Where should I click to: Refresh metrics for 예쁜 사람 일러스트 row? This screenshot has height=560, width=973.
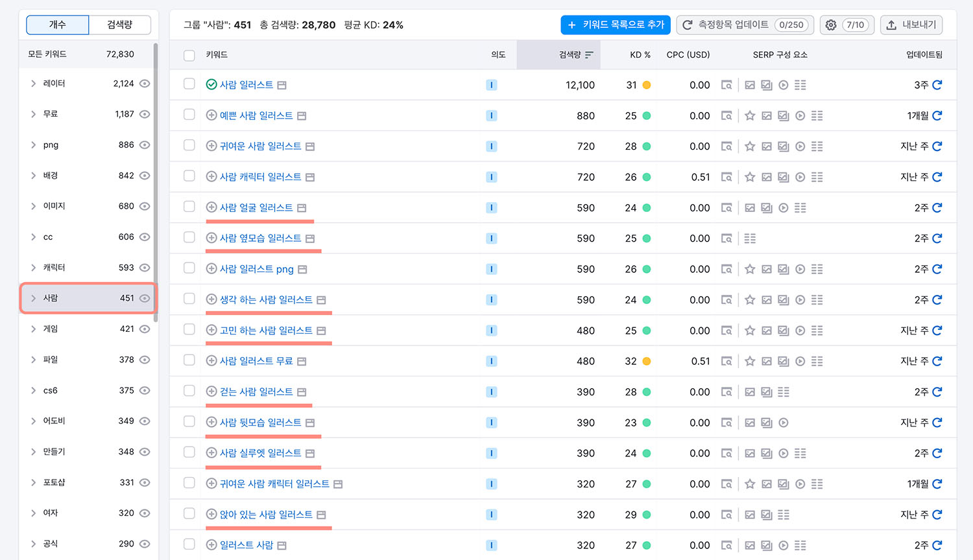[937, 115]
